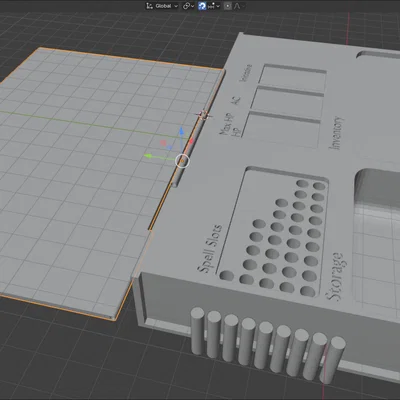Open the proportional editing falloff dropdown

point(239,6)
